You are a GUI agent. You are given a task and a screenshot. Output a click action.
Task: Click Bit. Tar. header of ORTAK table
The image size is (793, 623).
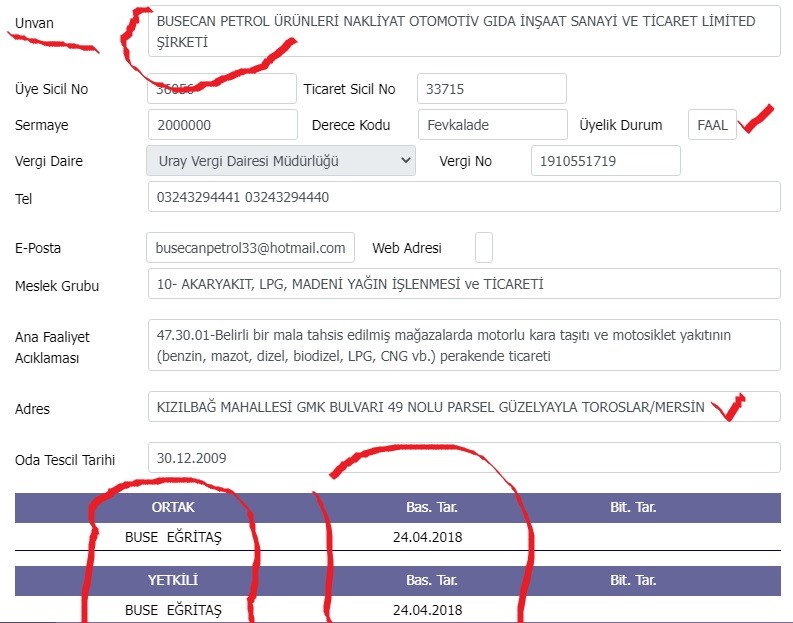pos(633,507)
